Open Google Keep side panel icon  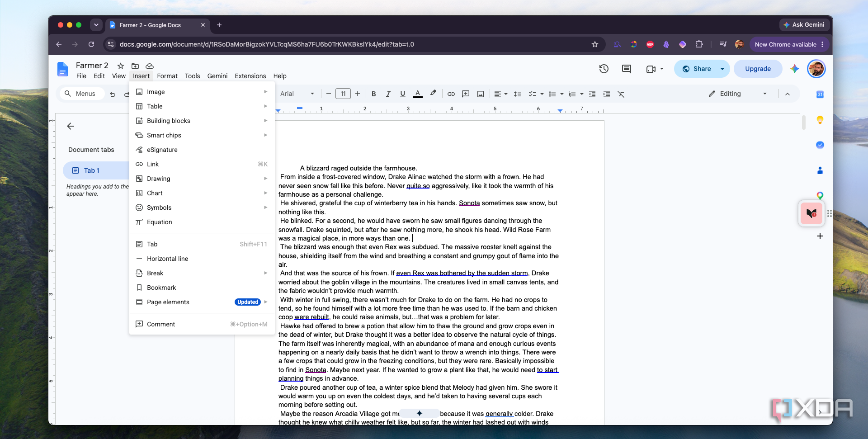click(820, 120)
